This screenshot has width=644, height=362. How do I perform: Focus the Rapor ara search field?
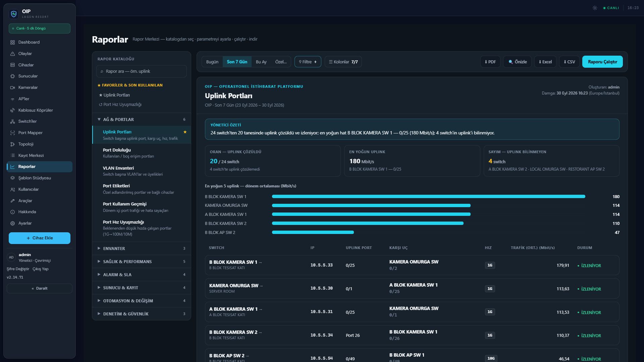click(x=142, y=71)
